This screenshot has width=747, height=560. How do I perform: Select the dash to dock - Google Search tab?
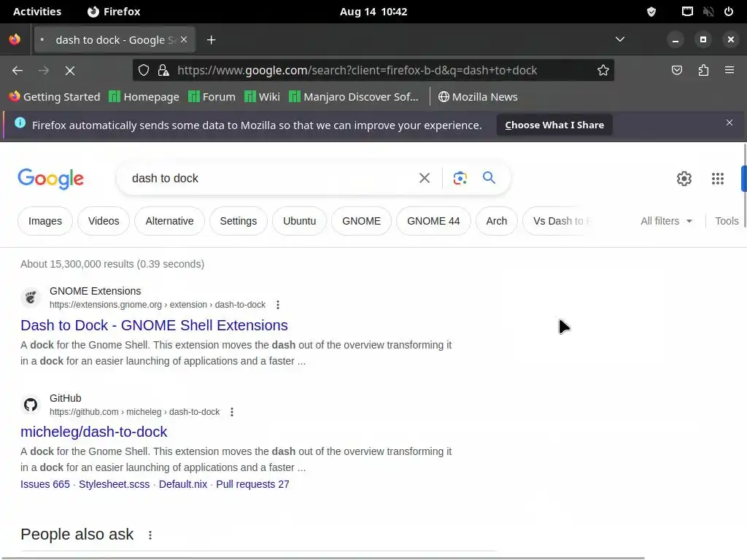pos(115,40)
